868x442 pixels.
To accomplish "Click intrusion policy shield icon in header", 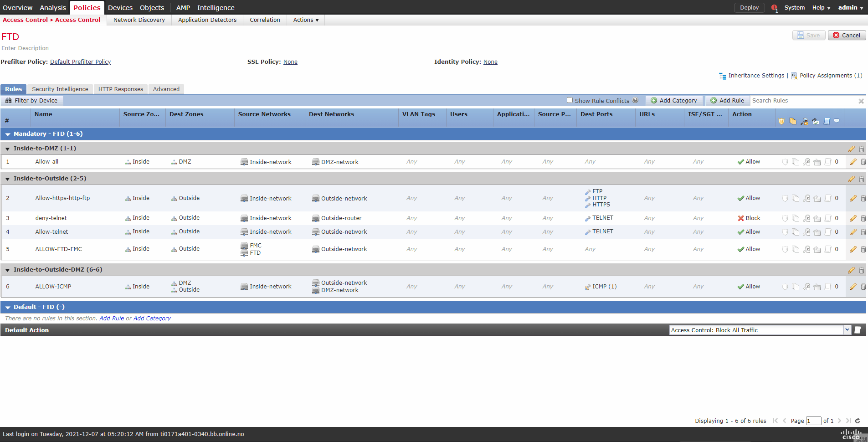I will pyautogui.click(x=782, y=121).
